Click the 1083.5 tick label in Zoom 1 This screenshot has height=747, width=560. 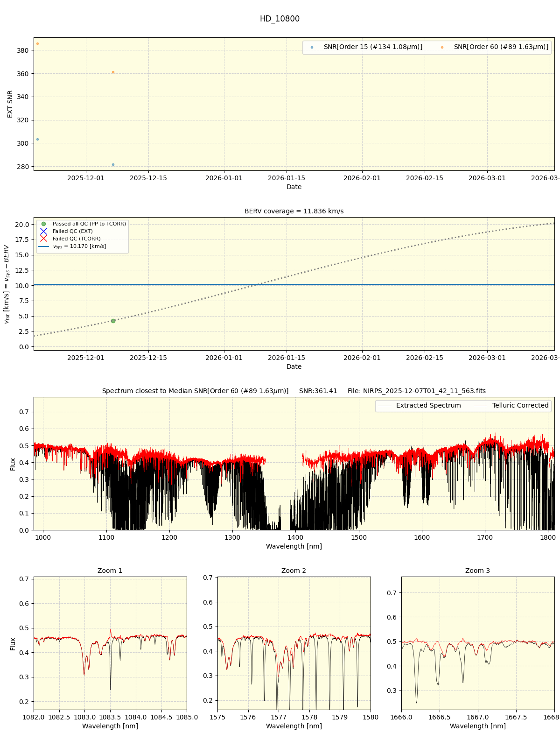coord(110,717)
